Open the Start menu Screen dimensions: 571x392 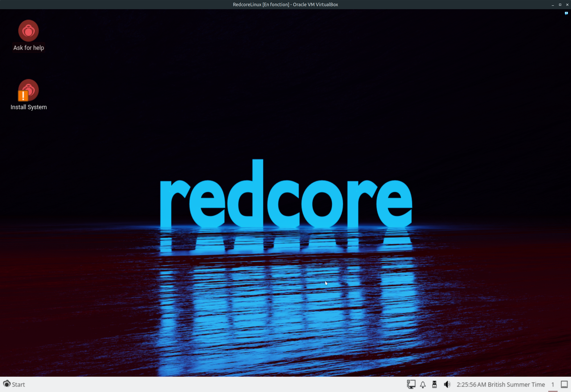14,384
